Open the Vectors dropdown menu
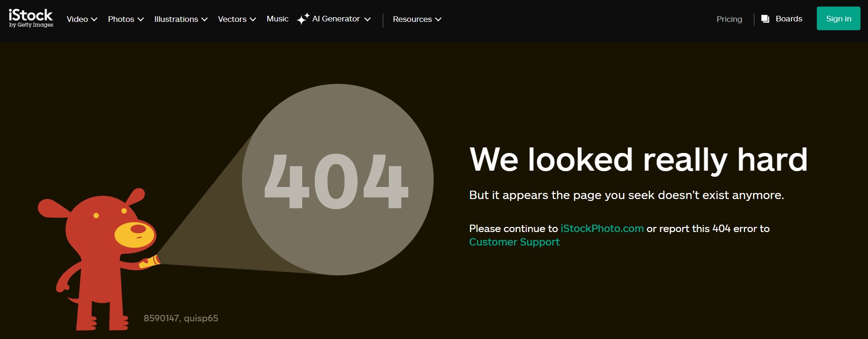The height and width of the screenshot is (339, 868). [x=237, y=19]
